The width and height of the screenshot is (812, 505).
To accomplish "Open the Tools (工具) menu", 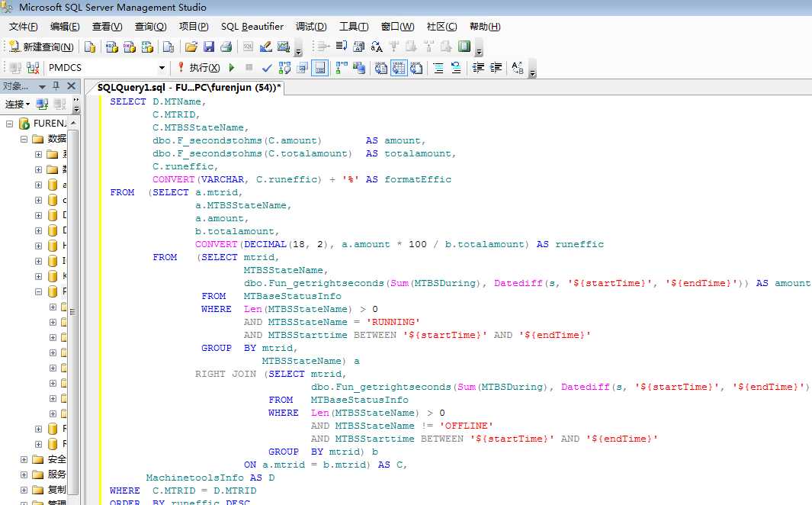I will (354, 27).
